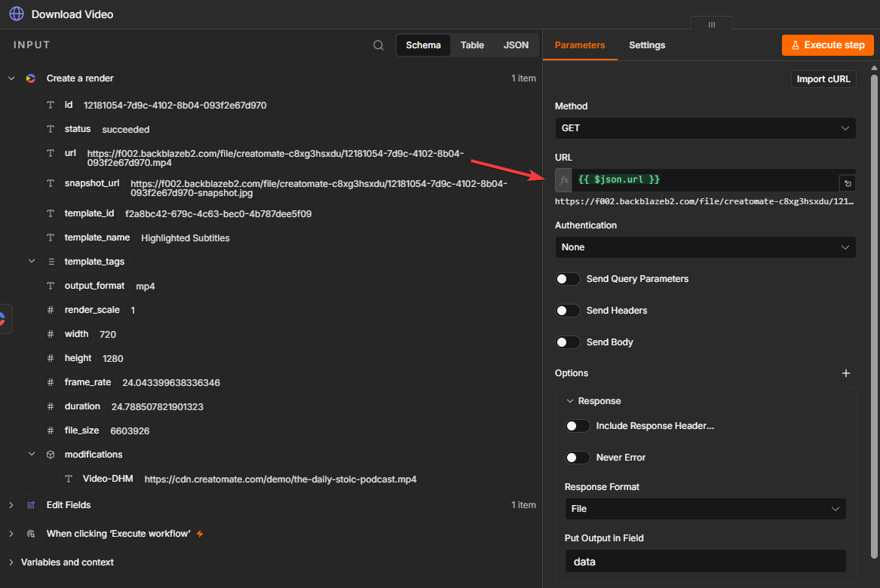Click the Creatomate icon beside Create a render
Image resolution: width=880 pixels, height=588 pixels.
click(x=31, y=78)
